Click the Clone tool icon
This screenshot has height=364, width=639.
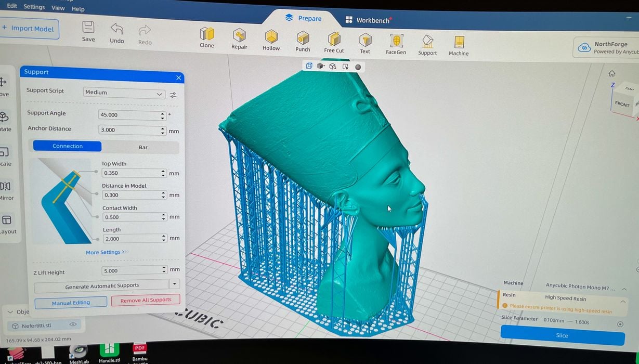(x=207, y=34)
